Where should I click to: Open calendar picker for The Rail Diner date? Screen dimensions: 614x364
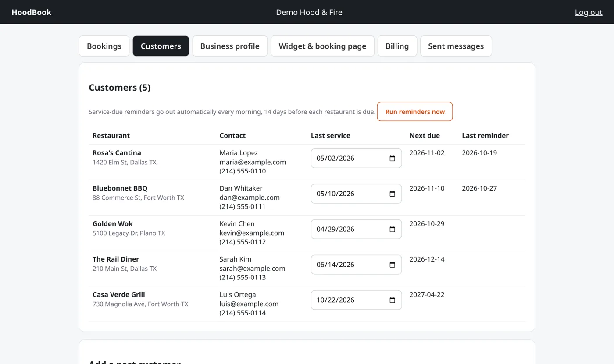tap(392, 265)
